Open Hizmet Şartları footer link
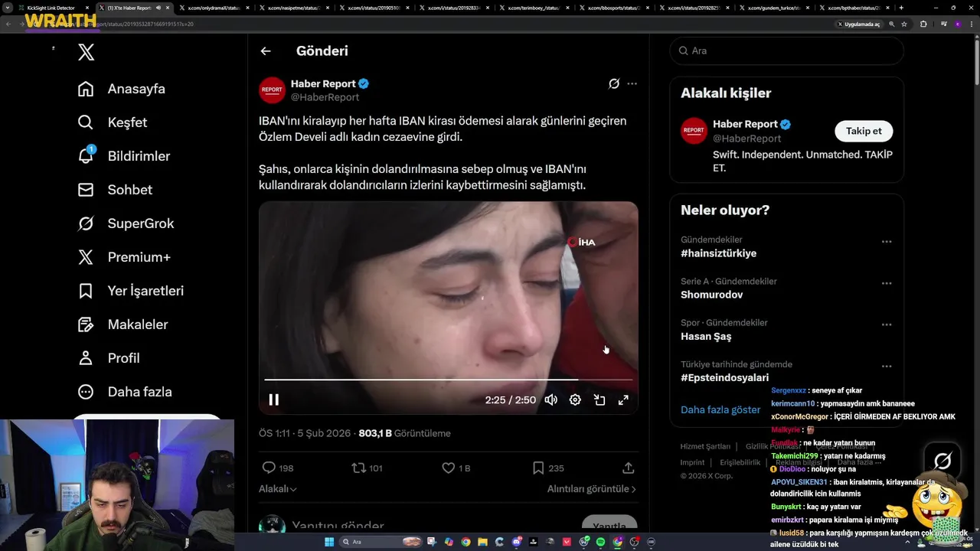980x551 pixels. point(705,446)
